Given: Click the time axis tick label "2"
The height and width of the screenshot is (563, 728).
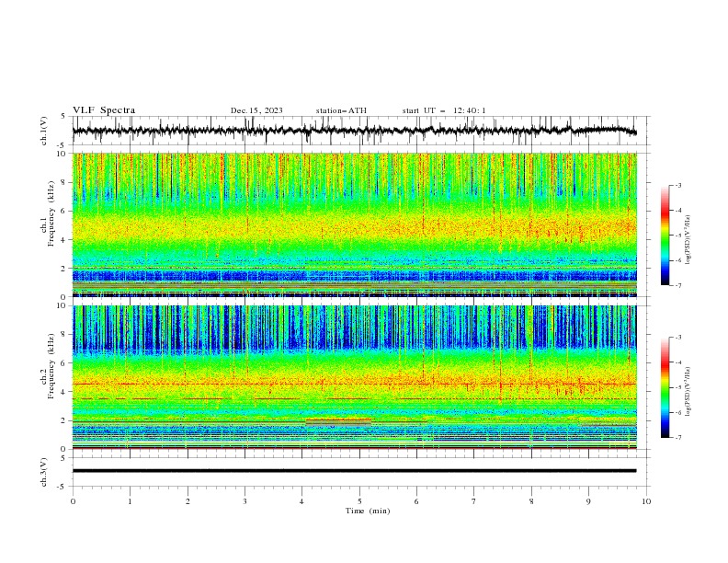Looking at the screenshot, I should pos(188,501).
